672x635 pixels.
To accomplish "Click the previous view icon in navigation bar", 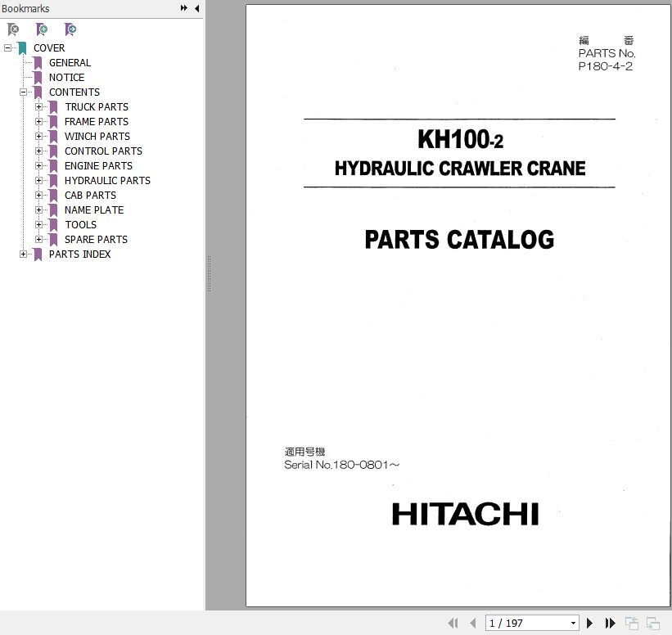I will tap(632, 624).
